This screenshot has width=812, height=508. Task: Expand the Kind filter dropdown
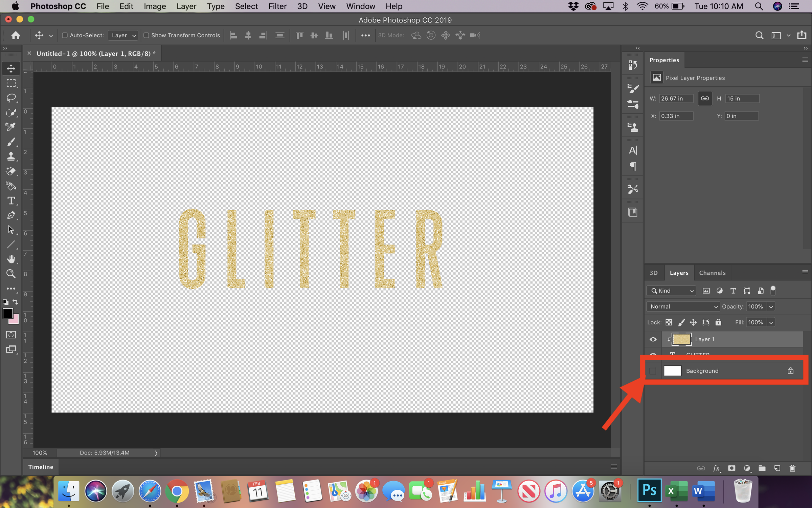coord(671,291)
